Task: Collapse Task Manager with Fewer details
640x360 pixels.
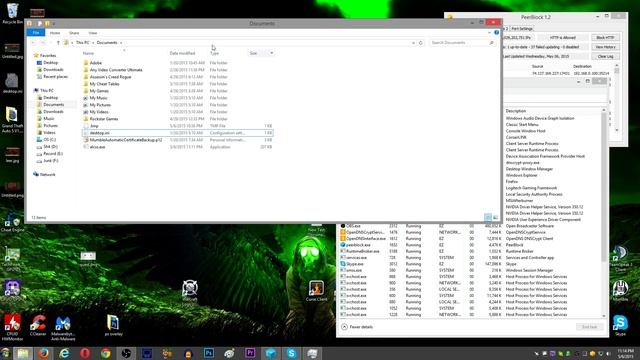Action: [x=357, y=327]
